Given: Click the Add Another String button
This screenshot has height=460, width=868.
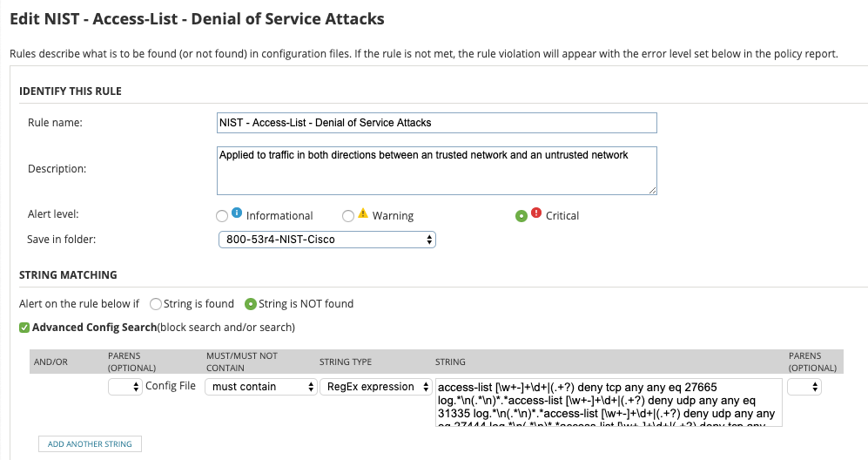Looking at the screenshot, I should click(x=90, y=444).
